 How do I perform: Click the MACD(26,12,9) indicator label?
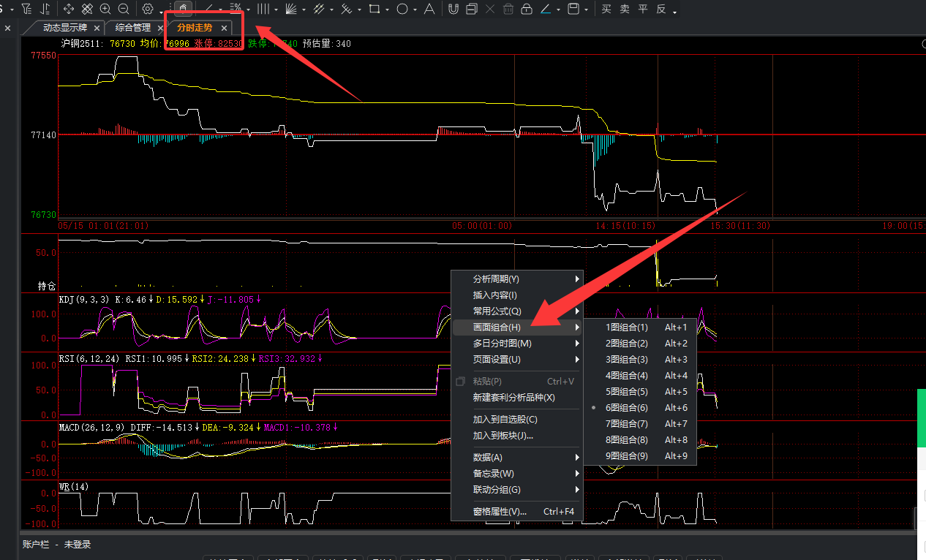coord(92,427)
